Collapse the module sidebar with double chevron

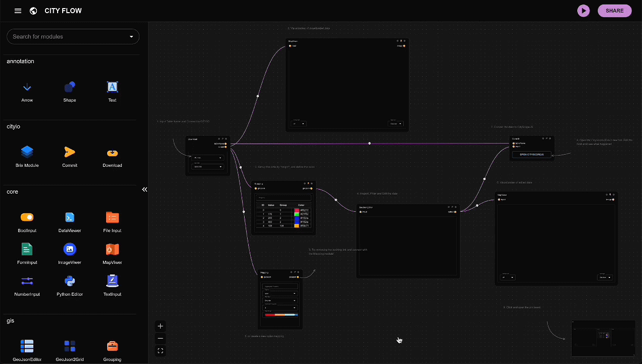[x=145, y=190]
